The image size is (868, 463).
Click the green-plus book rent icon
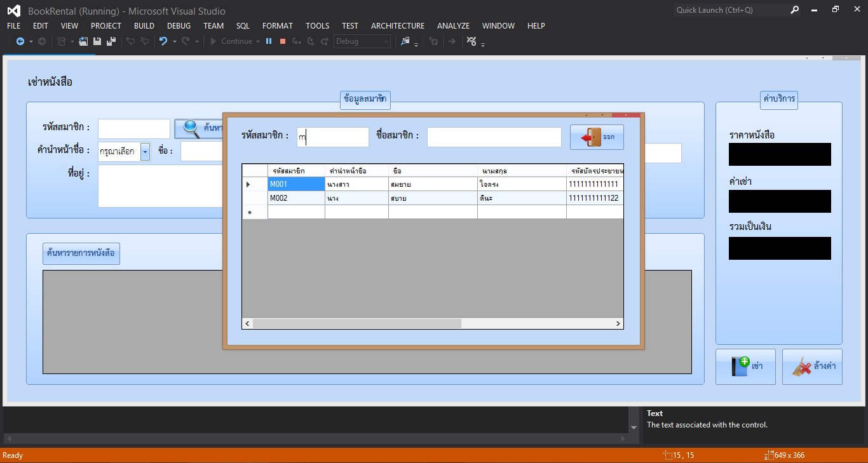click(740, 366)
